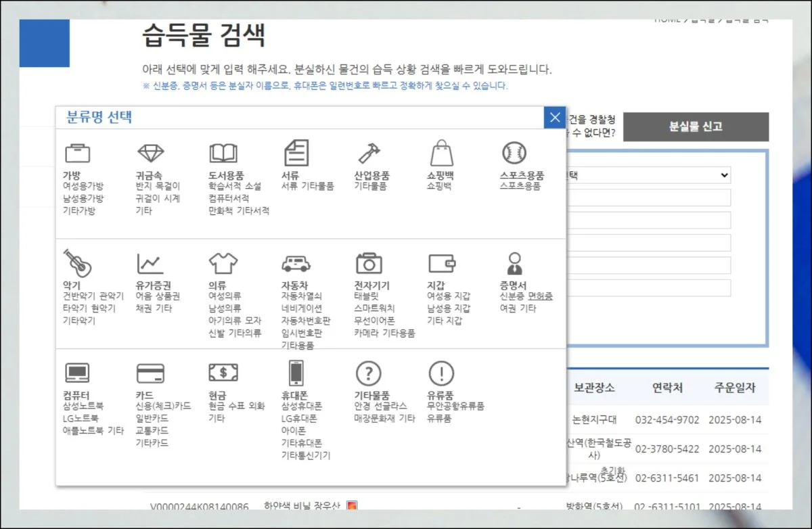Choose the 전자기기 camera icon
This screenshot has width=812, height=529.
click(369, 263)
